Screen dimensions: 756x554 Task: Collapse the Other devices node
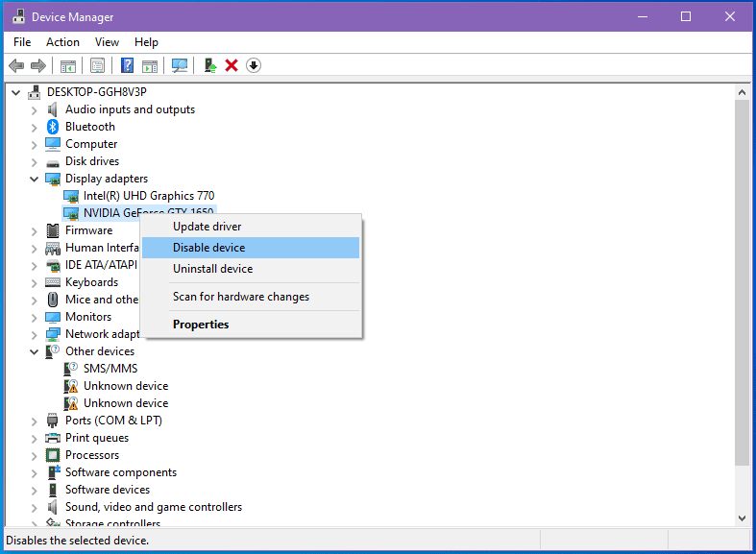pos(34,351)
